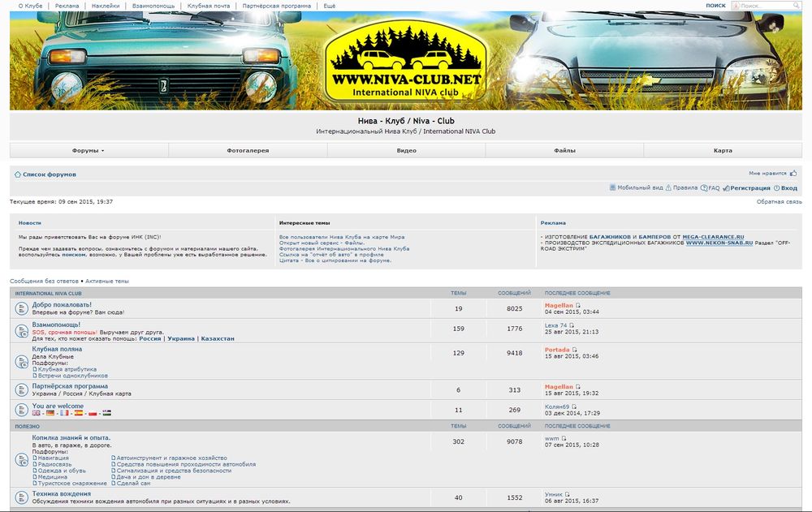812x512 pixels.
Task: Open the Правила link
Action: click(x=685, y=188)
